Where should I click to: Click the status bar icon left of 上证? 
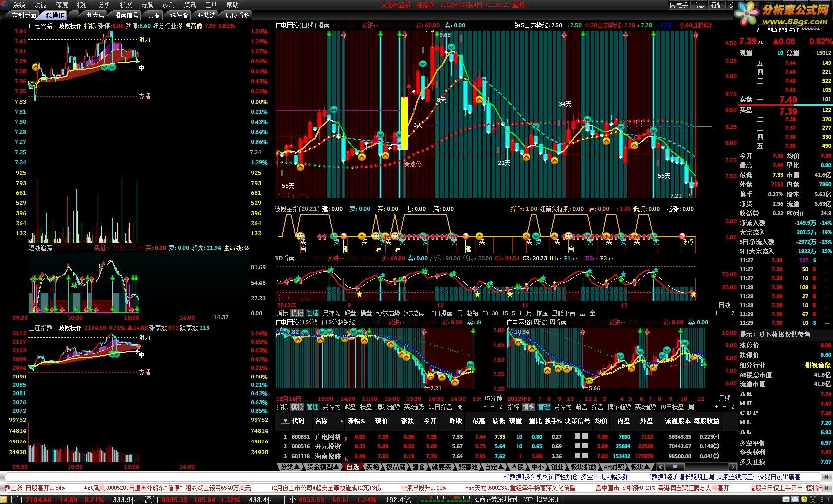point(4,500)
